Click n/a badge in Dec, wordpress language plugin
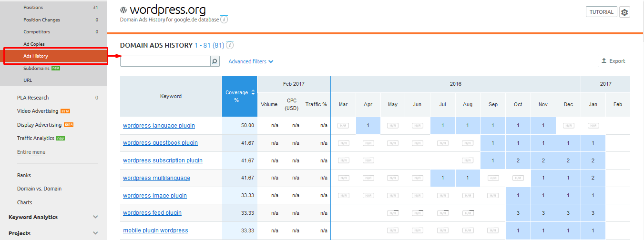The width and height of the screenshot is (644, 240). click(x=568, y=126)
